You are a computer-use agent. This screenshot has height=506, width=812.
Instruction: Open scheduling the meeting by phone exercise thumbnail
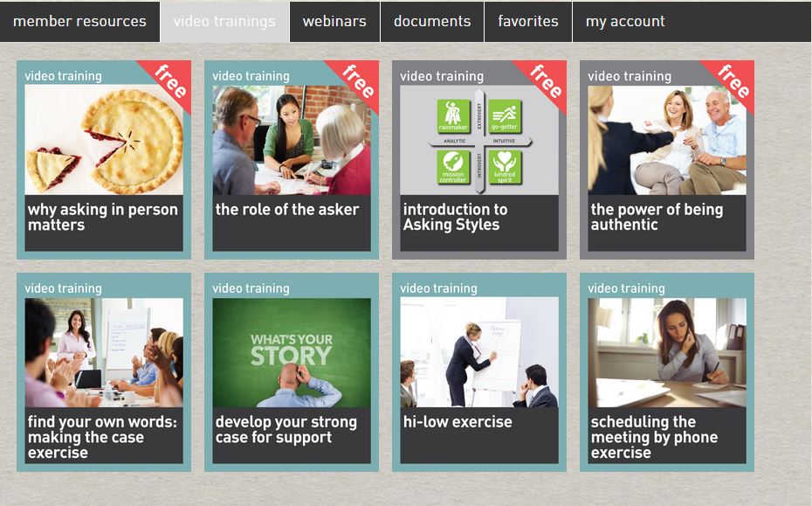coord(667,352)
